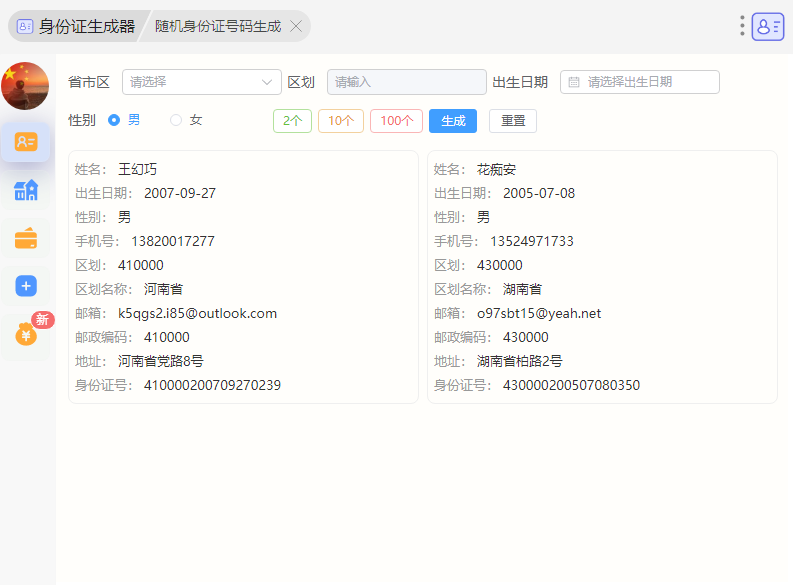Open the 出生日期 date picker field

(640, 82)
